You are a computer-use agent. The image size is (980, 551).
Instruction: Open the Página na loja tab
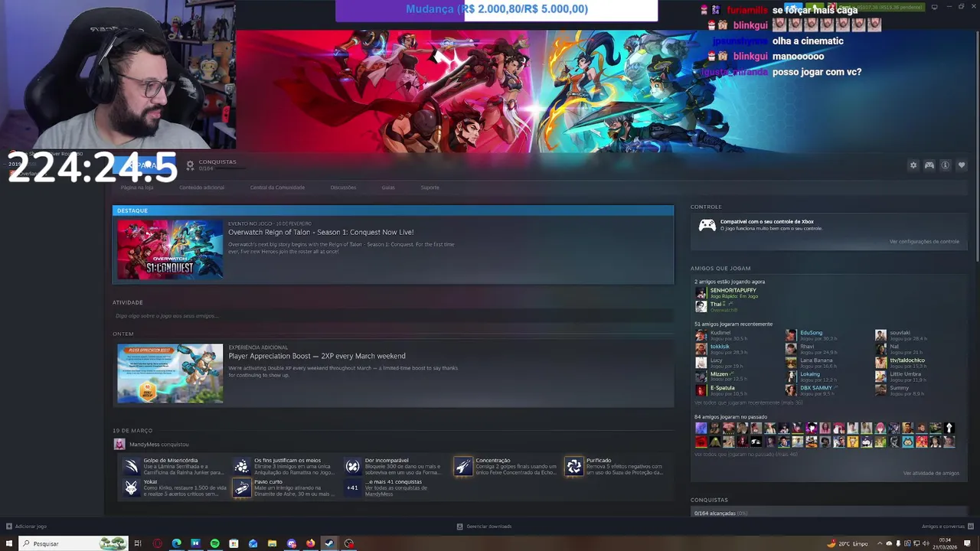click(137, 187)
